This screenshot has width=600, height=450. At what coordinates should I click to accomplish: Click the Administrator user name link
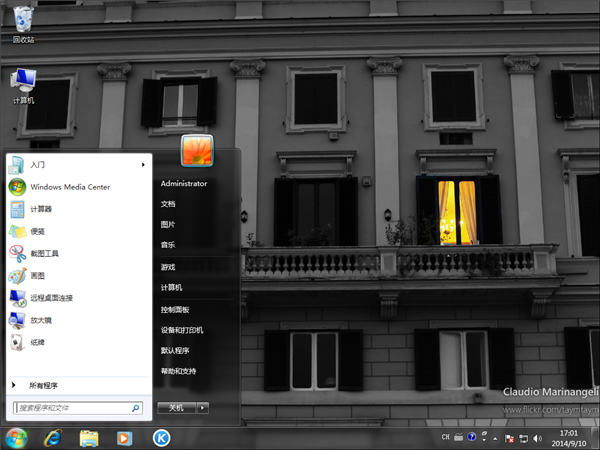[184, 183]
